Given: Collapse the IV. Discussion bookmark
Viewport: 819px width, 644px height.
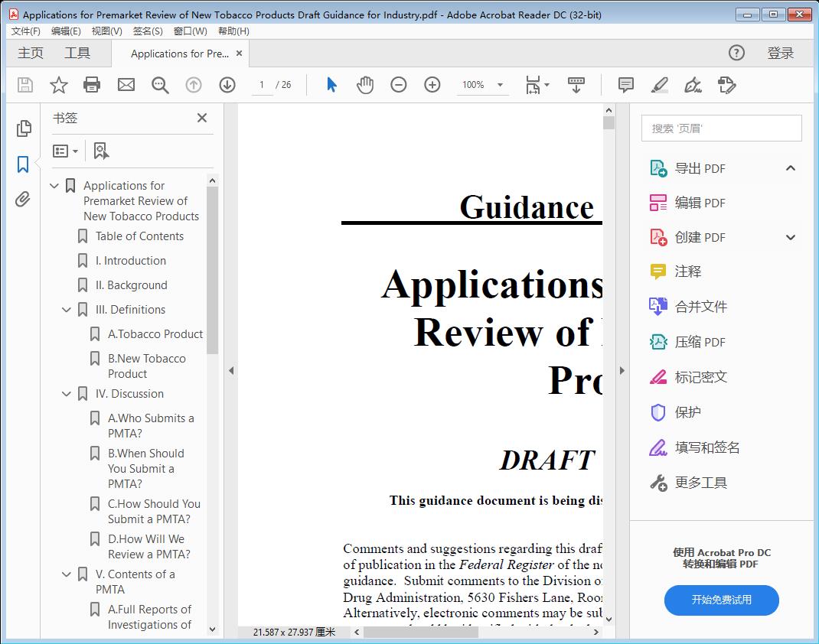Looking at the screenshot, I should tap(66, 393).
